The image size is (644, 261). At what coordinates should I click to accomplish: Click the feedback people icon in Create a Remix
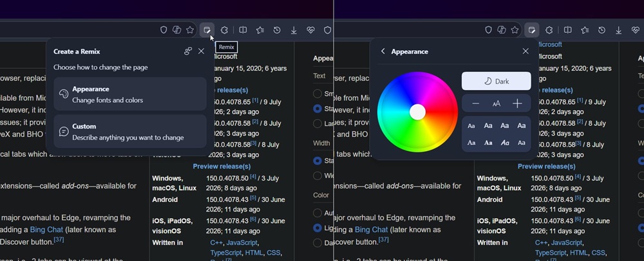(x=187, y=51)
